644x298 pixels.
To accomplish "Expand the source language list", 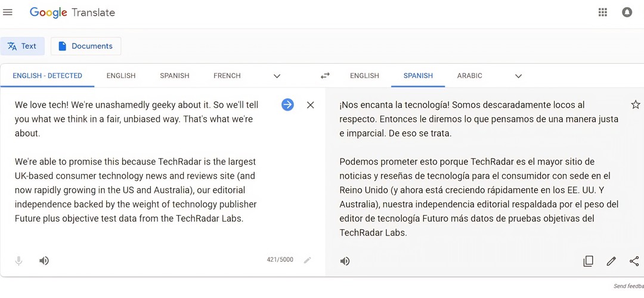I will (x=277, y=76).
